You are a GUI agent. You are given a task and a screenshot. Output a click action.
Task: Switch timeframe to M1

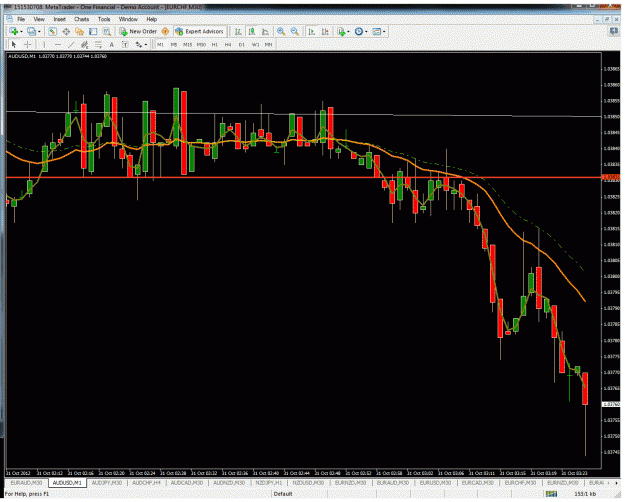point(160,45)
